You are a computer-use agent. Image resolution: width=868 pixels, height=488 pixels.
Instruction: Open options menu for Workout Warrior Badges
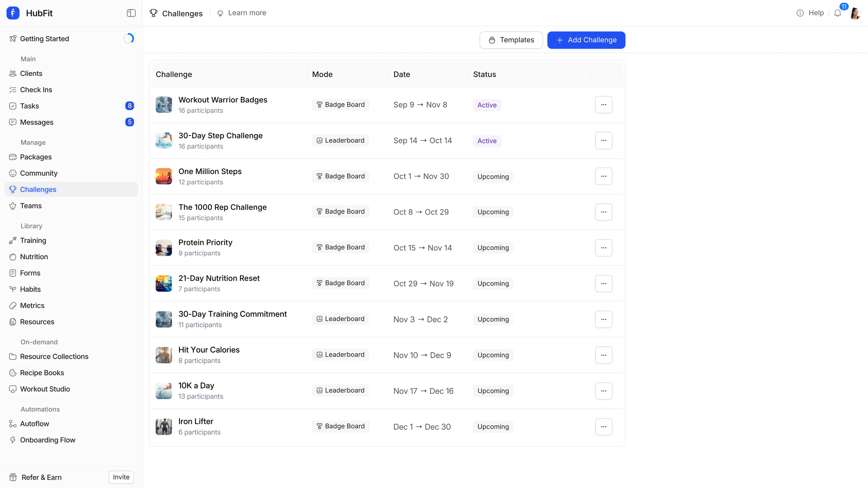pyautogui.click(x=603, y=105)
